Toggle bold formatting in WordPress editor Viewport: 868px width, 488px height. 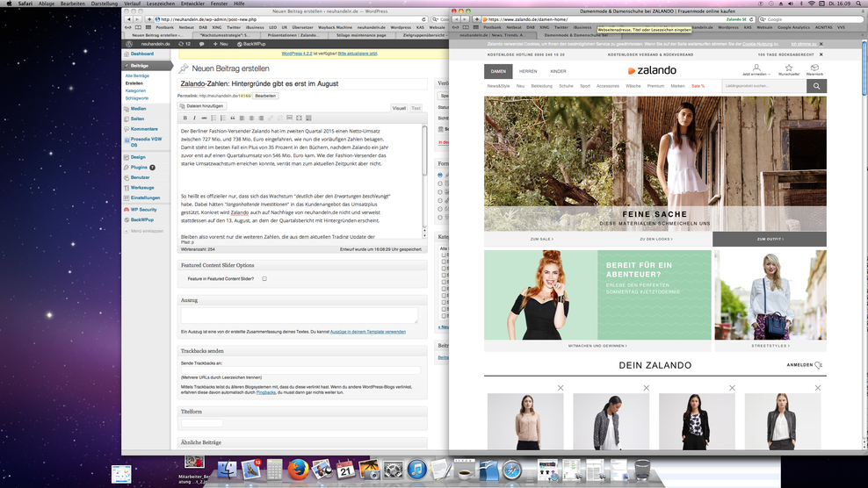click(184, 118)
